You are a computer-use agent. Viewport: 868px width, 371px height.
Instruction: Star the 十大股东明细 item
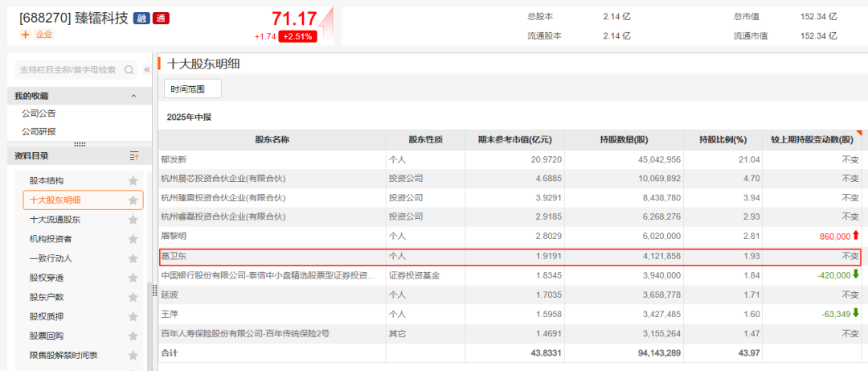pyautogui.click(x=133, y=200)
